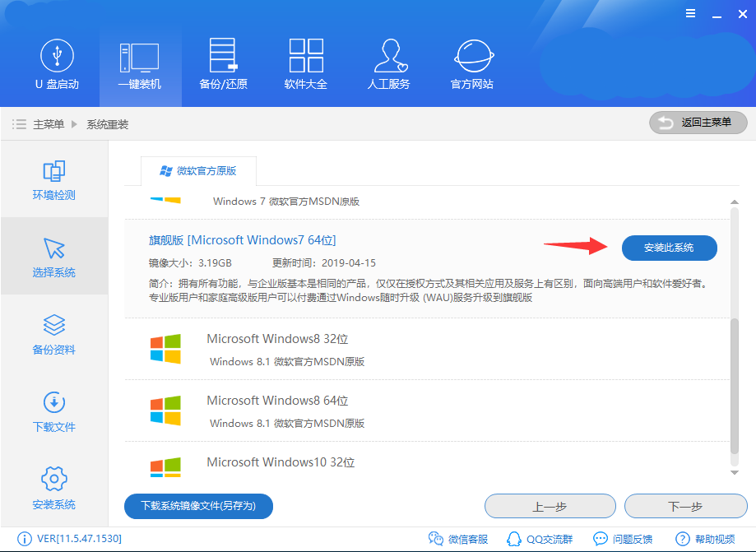Click scrollbar down arrow of system list
The height and width of the screenshot is (552, 756).
point(735,472)
